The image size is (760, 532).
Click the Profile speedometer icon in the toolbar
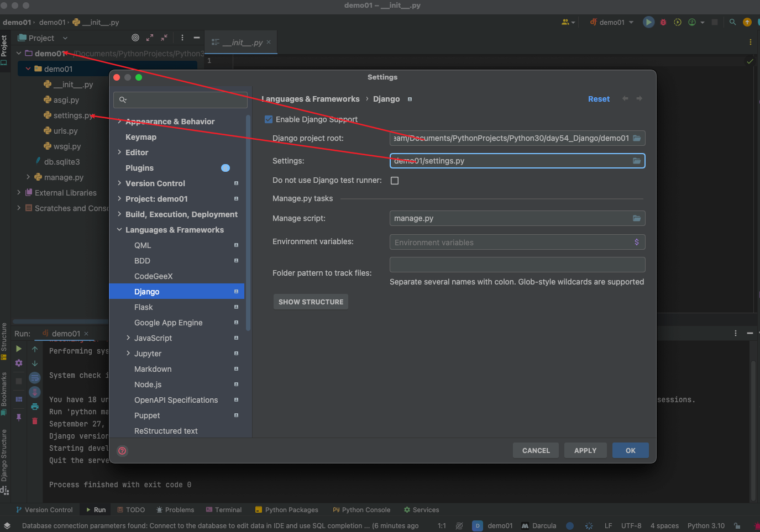point(692,22)
